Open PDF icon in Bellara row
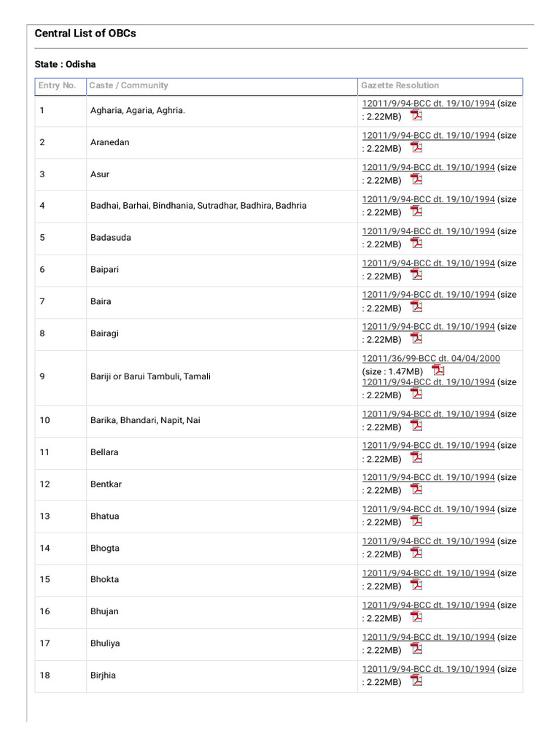This screenshot has height=747, width=560. click(416, 458)
